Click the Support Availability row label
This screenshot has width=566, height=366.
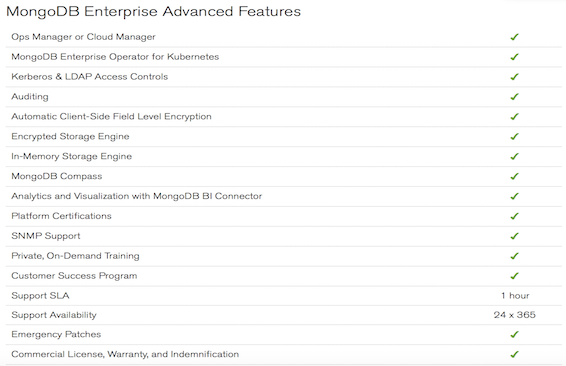[x=54, y=315]
